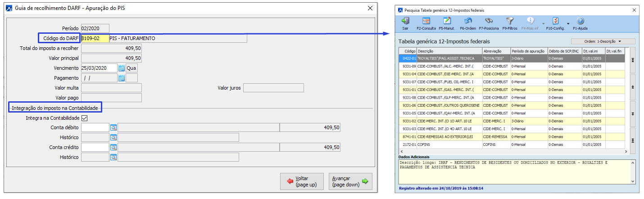
Task: Select row 9331-01 CIDE-COMBUST./GAS.
Action: tap(512, 89)
